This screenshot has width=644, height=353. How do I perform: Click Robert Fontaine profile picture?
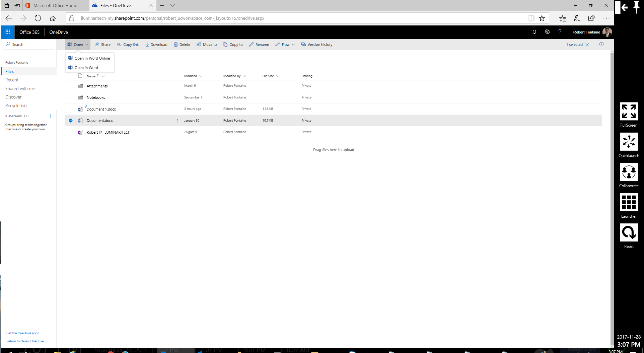607,32
